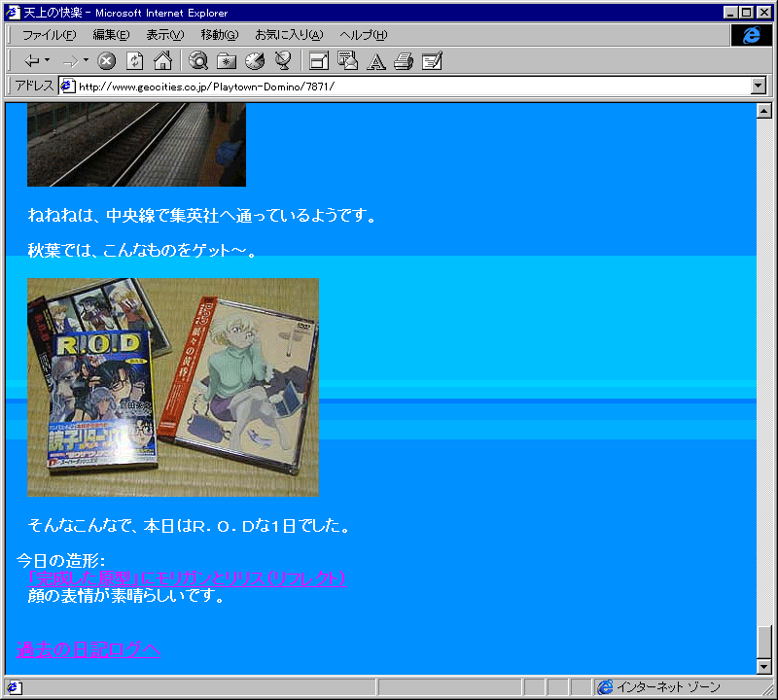Screen dimensions: 778x700
Task: Expand the address bar dropdown arrow
Action: [x=758, y=86]
